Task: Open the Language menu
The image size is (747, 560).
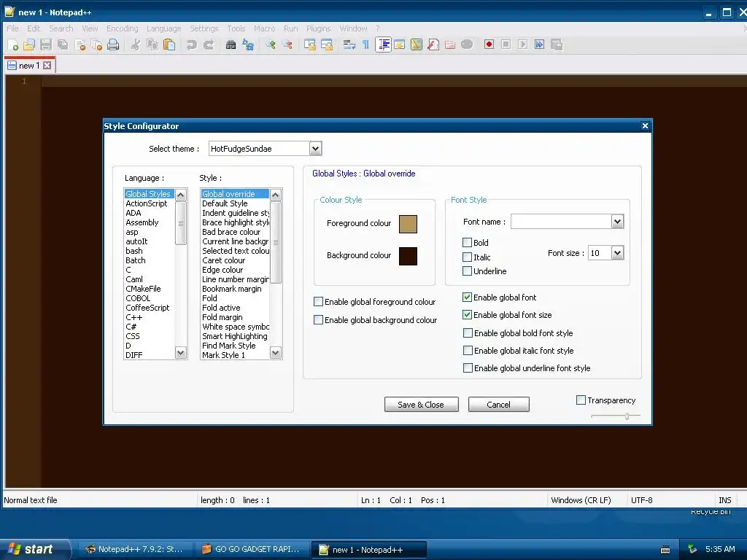Action: (x=163, y=28)
